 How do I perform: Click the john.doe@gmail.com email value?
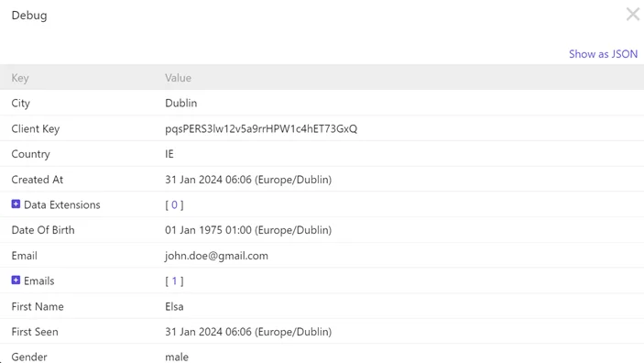click(x=216, y=256)
